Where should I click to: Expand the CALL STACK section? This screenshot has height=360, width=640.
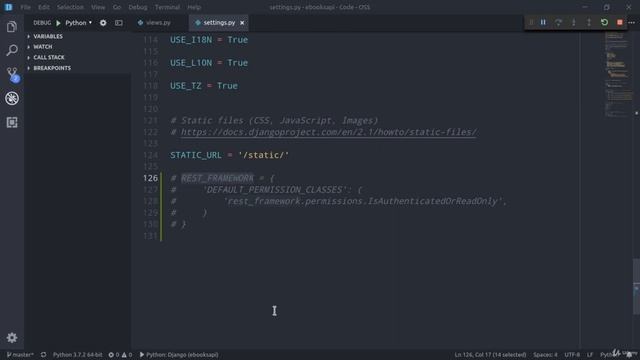click(x=49, y=58)
